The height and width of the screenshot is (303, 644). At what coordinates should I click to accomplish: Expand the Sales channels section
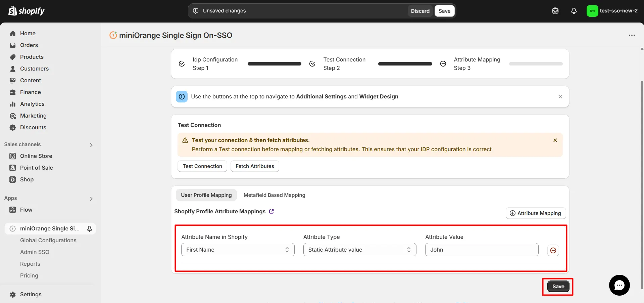point(91,145)
